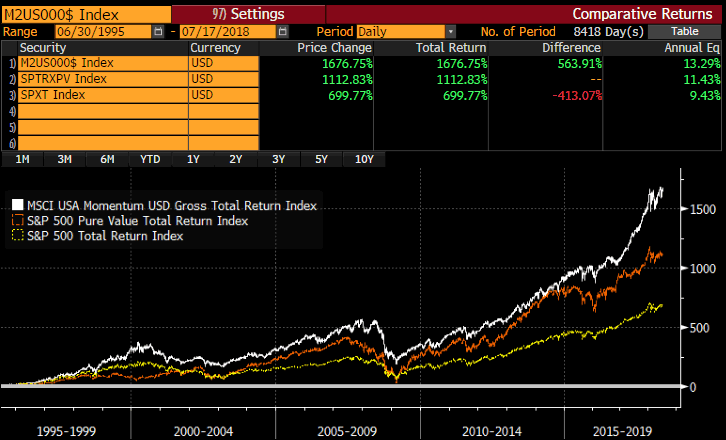Click the 563.91% difference value
The height and width of the screenshot is (440, 726).
click(580, 63)
